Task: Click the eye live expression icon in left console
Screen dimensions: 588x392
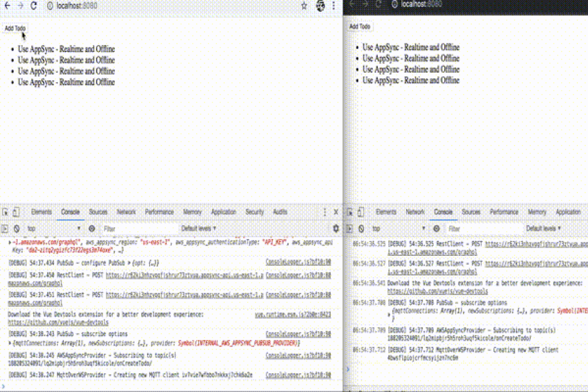Action: [92, 228]
